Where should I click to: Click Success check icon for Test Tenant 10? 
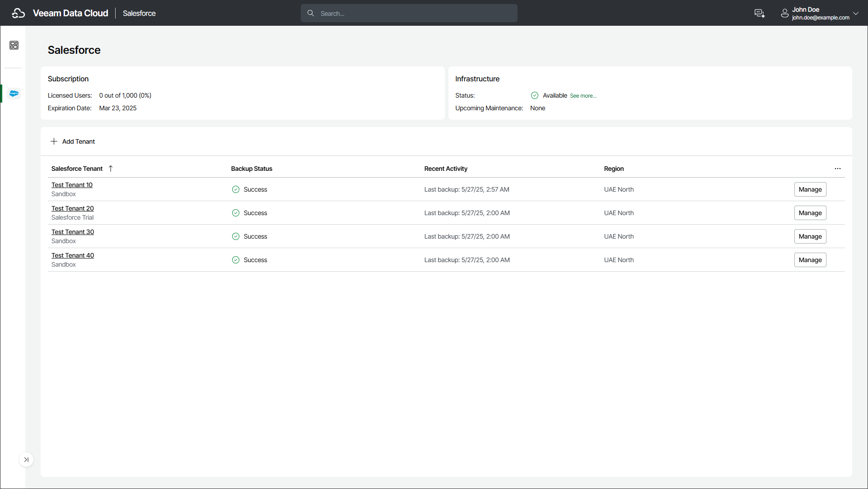pos(236,189)
